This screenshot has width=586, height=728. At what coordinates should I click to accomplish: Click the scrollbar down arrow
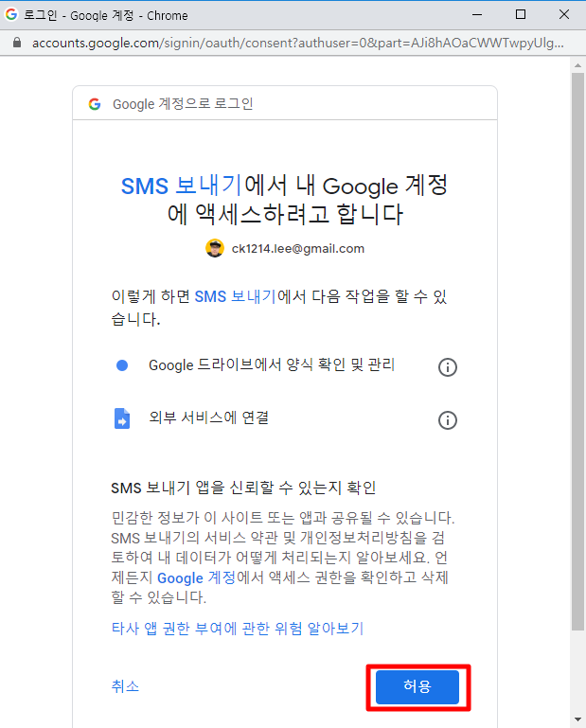pyautogui.click(x=577, y=719)
